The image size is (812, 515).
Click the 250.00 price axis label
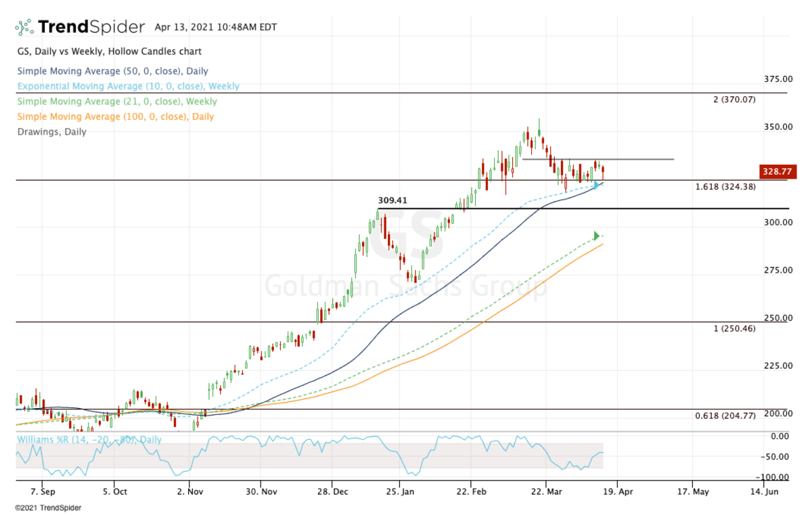pyautogui.click(x=778, y=318)
